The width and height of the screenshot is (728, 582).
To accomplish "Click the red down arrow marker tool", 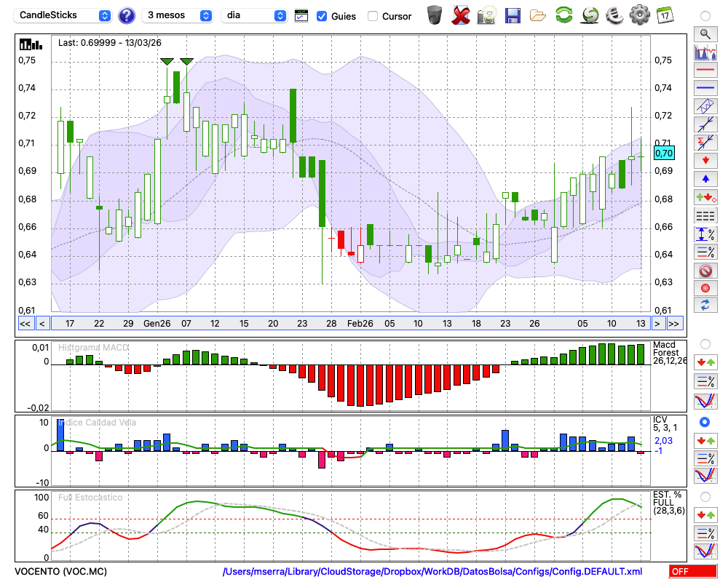I will 705,160.
